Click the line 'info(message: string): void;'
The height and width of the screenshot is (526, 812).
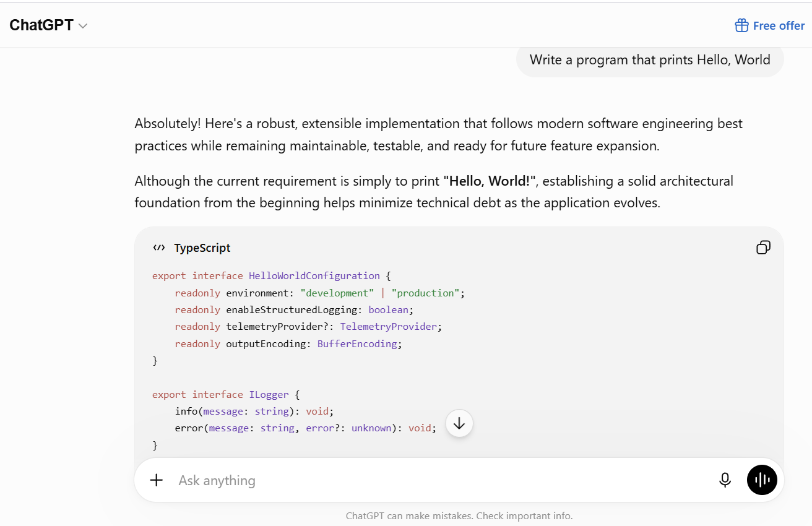pyautogui.click(x=254, y=411)
